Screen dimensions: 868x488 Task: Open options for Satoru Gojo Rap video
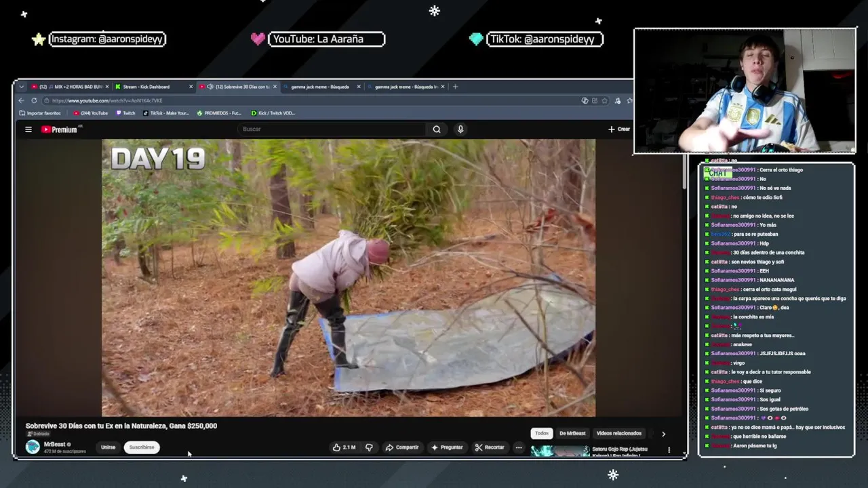pos(669,450)
